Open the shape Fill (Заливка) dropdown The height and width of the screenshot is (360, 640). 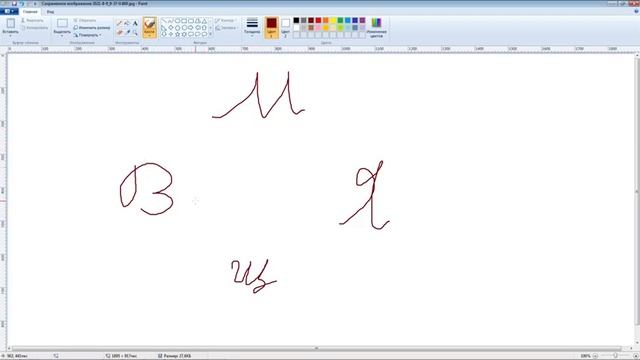227,28
